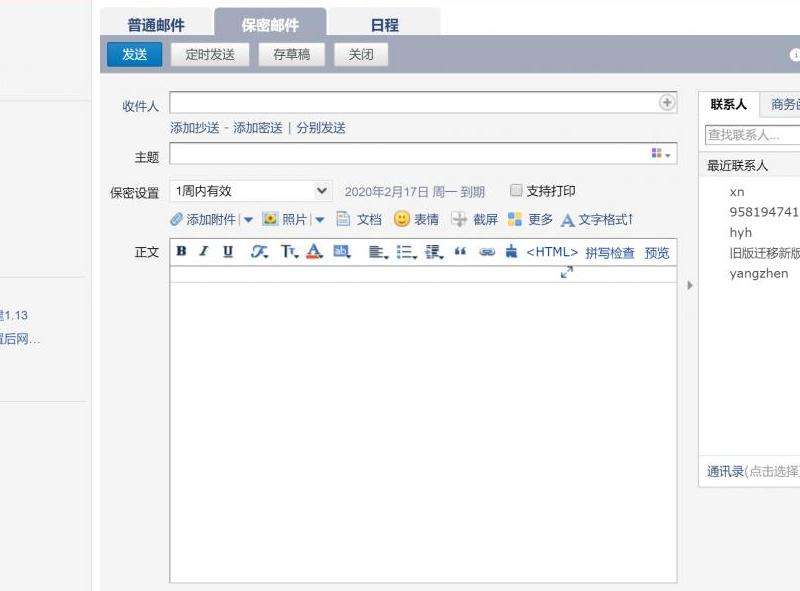Select contact yangzhen from recent contacts
Screen dimensions: 800x591
pyautogui.click(x=759, y=274)
